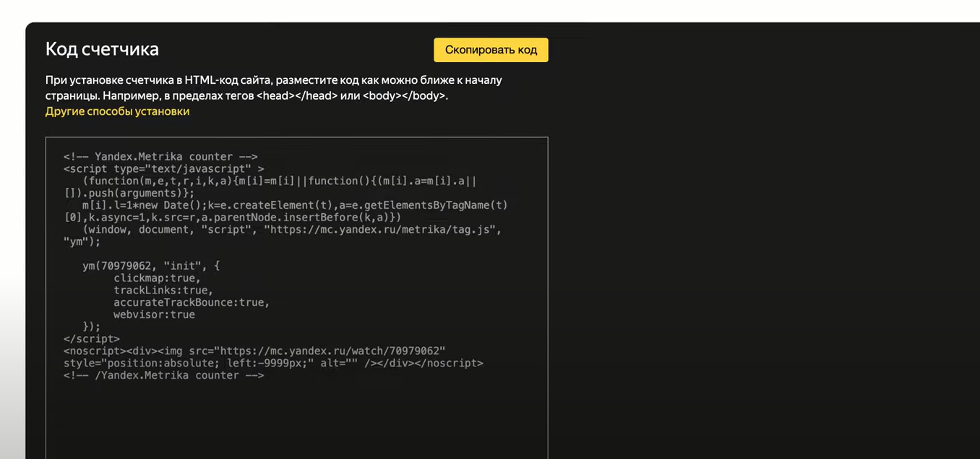Click the 'Скопировать код' button

pyautogui.click(x=491, y=50)
